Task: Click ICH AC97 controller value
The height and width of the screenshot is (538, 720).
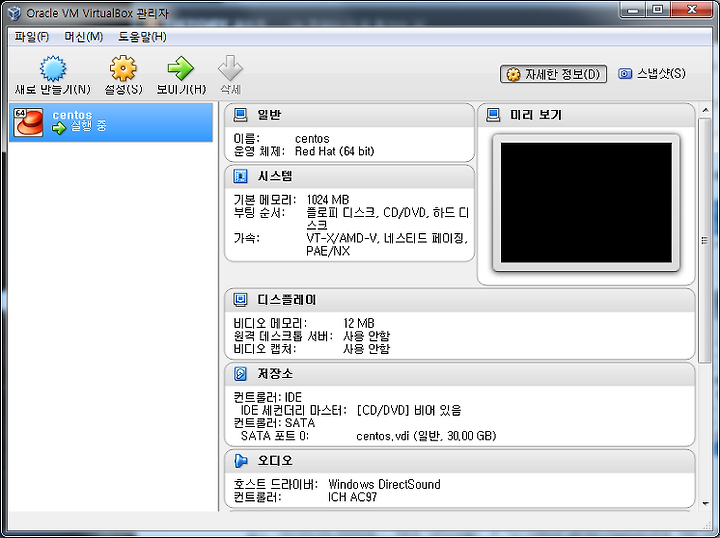Action: click(x=353, y=497)
